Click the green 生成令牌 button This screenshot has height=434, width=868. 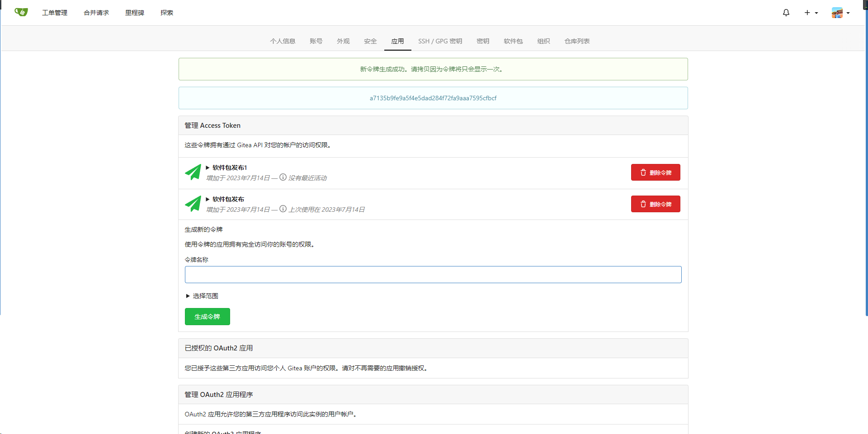(x=207, y=317)
